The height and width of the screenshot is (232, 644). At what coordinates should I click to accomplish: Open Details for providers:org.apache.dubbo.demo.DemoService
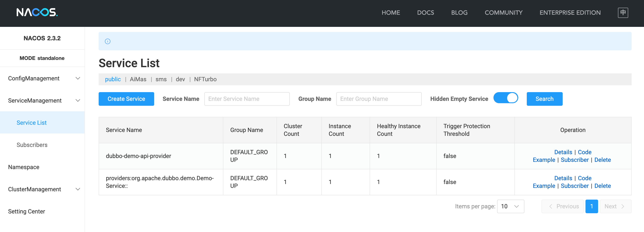pyautogui.click(x=563, y=178)
